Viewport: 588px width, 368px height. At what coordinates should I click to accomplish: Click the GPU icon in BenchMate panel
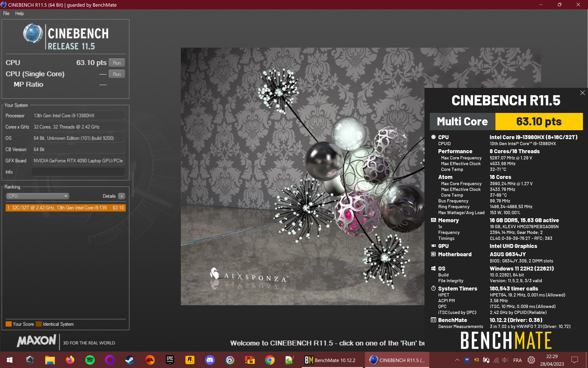(433, 246)
